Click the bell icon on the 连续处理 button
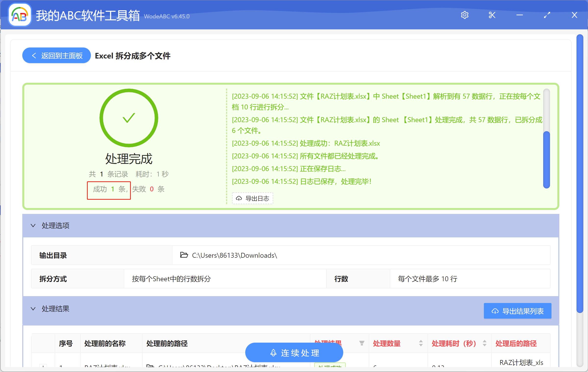 [273, 353]
